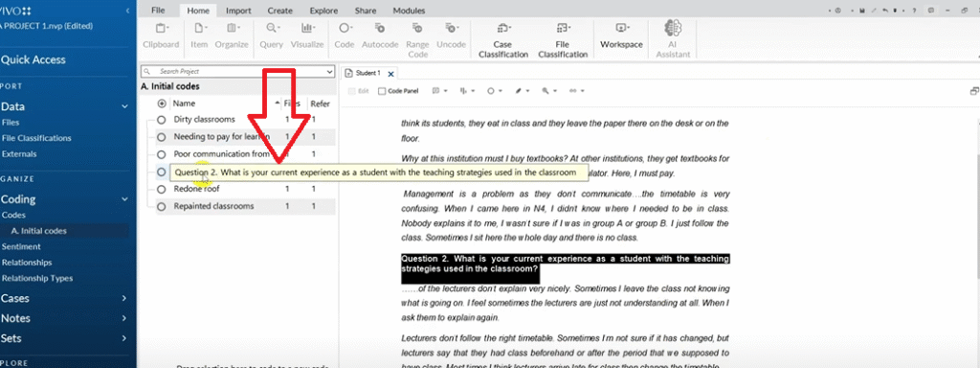Sort codes by the Refer column header
The image size is (980, 368).
click(320, 103)
